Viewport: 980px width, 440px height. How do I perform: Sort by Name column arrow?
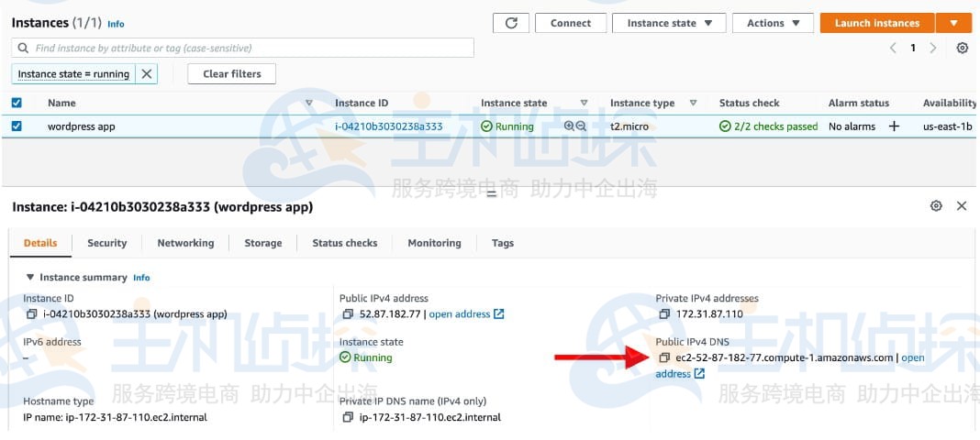click(x=308, y=103)
